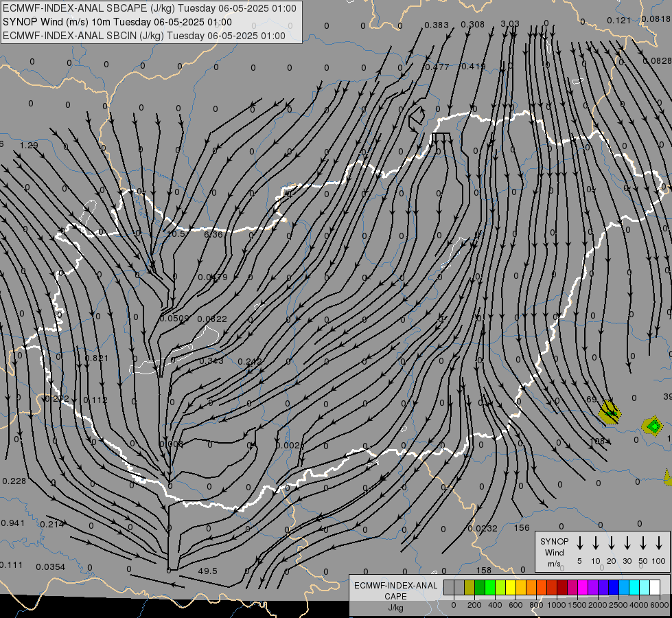Screen dimensions: 672x618
Task: Click the 108 value on the map
Action: 597,441
